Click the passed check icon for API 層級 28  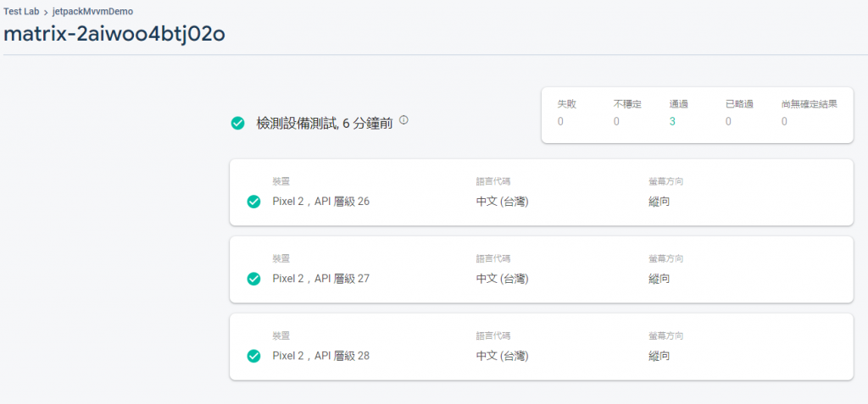(253, 356)
